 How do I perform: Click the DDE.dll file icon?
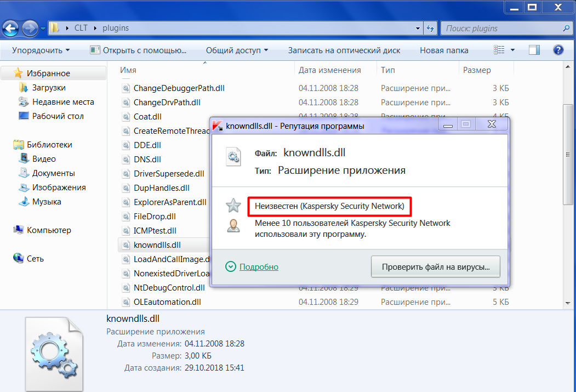[126, 145]
